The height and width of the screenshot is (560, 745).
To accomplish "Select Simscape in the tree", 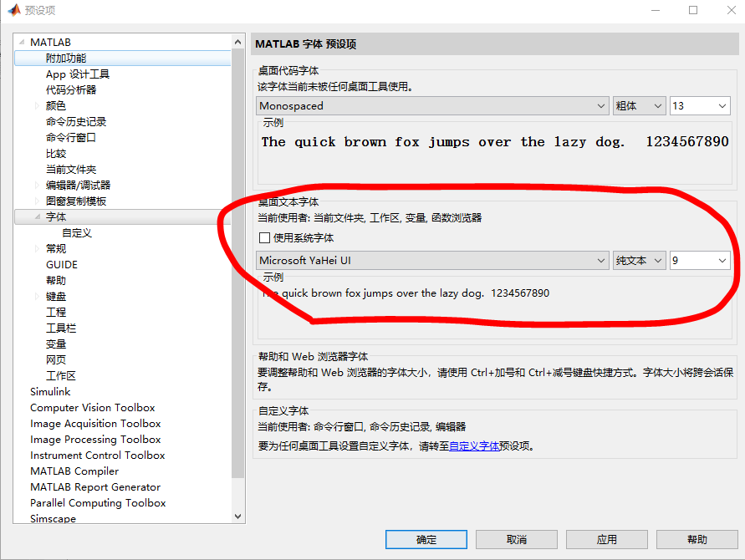I will point(53,519).
